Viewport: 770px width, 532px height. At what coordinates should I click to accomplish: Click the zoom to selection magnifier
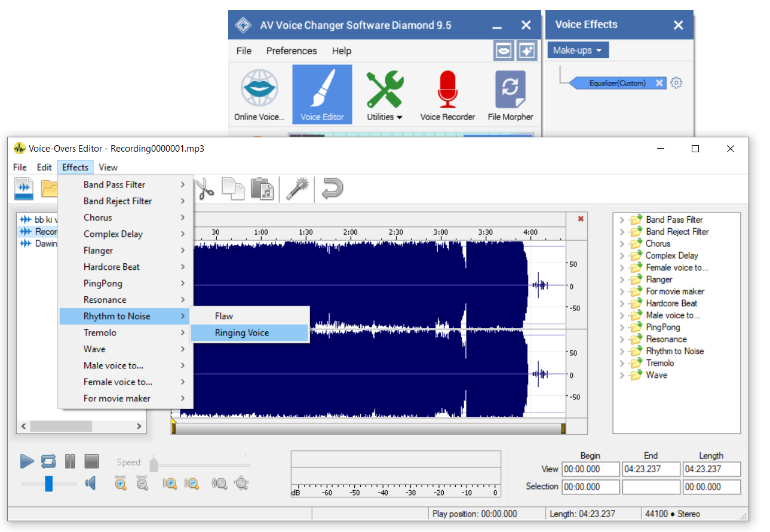pos(219,483)
